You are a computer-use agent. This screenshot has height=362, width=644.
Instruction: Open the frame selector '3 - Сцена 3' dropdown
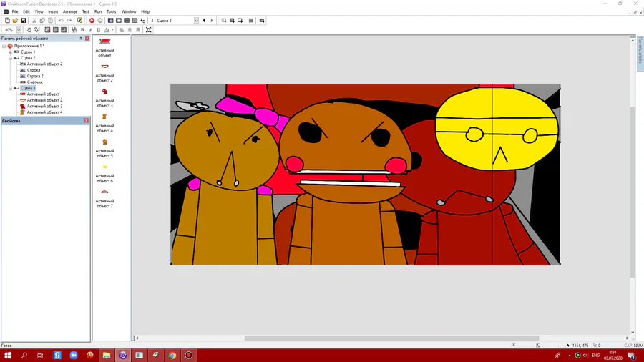tap(196, 21)
